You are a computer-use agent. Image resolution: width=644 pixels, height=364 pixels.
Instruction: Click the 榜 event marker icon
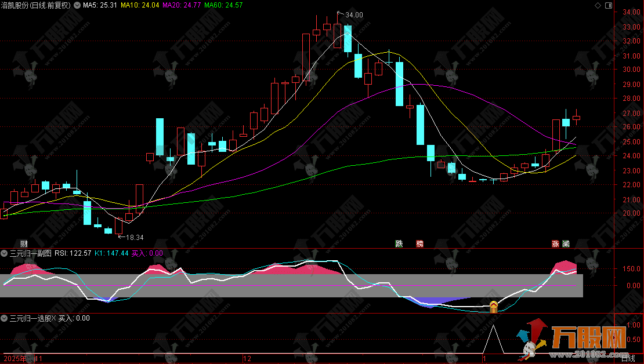tap(419, 244)
